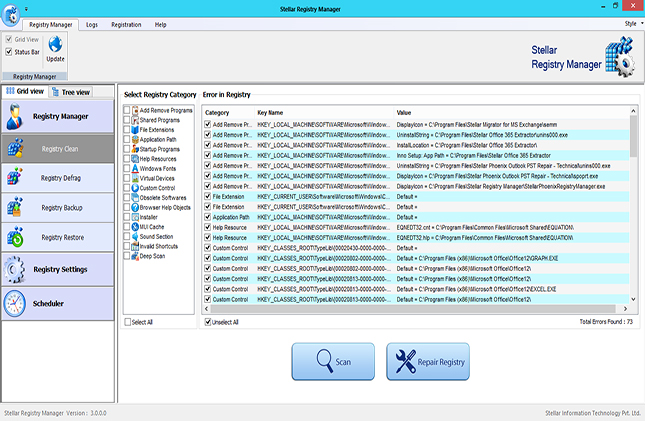This screenshot has width=645, height=421.
Task: Click the scroll-up arrow of error list
Action: tap(633, 111)
